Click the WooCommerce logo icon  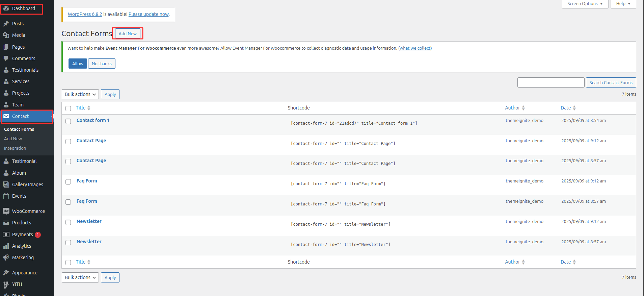pyautogui.click(x=6, y=211)
